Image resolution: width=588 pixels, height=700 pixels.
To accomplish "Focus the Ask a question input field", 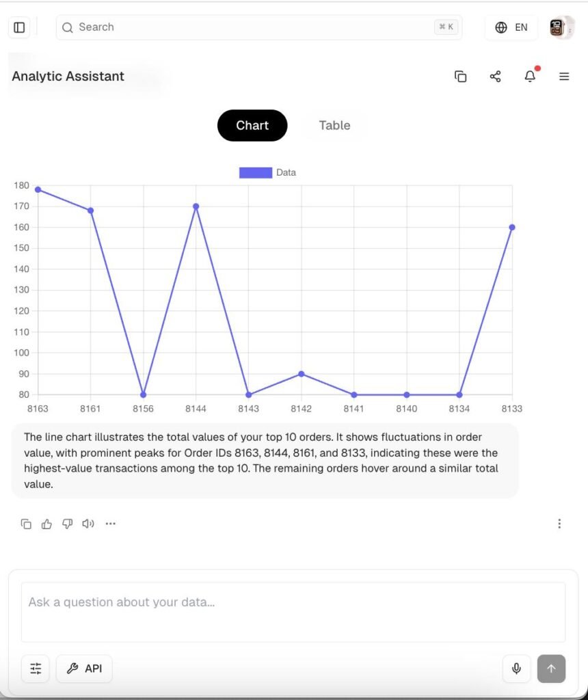I will click(293, 612).
